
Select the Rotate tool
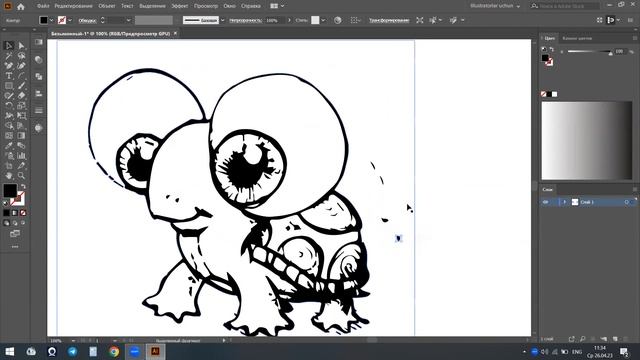point(9,106)
